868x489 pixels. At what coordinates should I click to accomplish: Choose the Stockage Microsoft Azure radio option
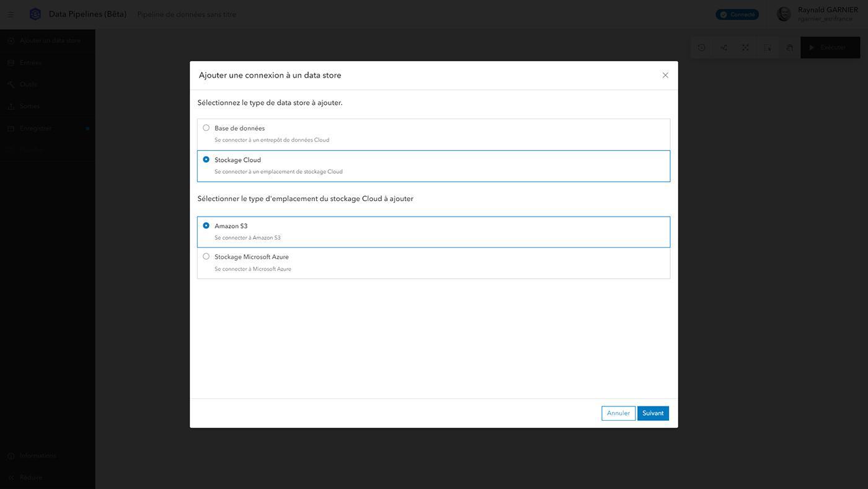[x=206, y=256]
